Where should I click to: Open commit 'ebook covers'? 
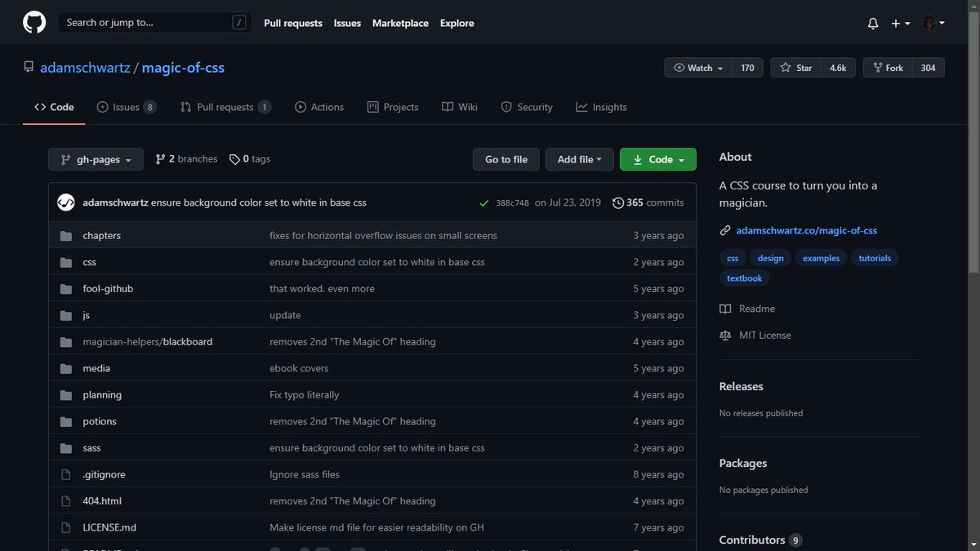(299, 368)
